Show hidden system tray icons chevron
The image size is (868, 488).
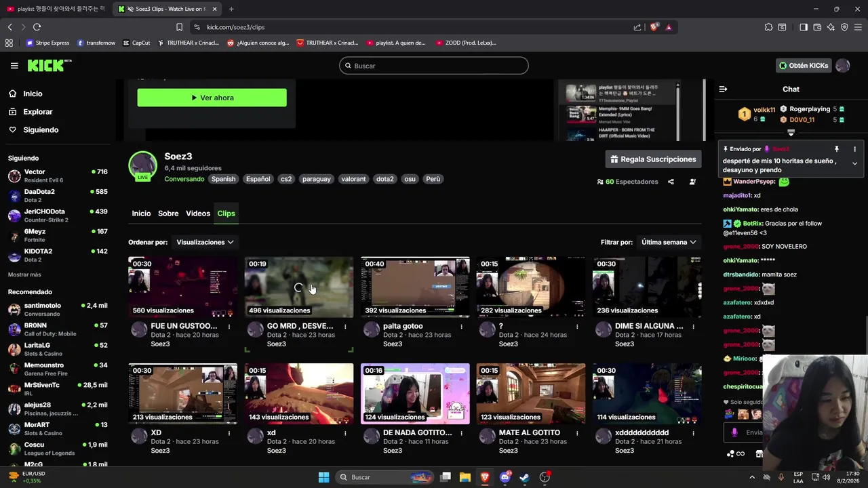coord(751,477)
